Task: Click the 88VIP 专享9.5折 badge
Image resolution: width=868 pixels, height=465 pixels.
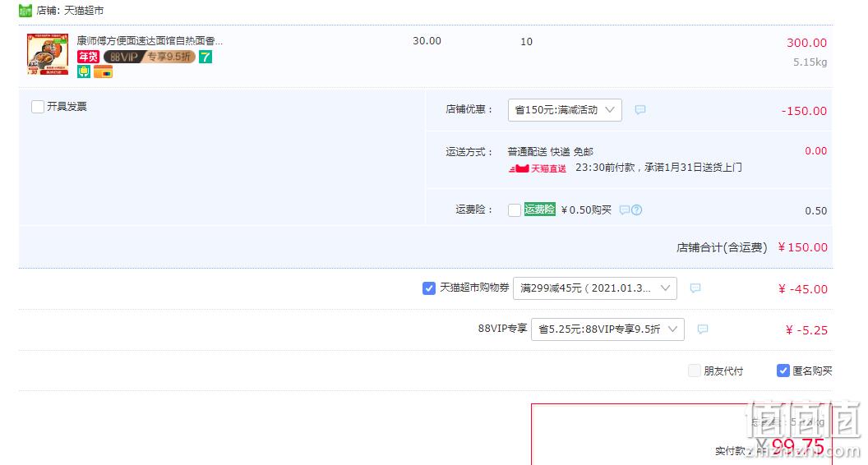Action: coord(150,57)
